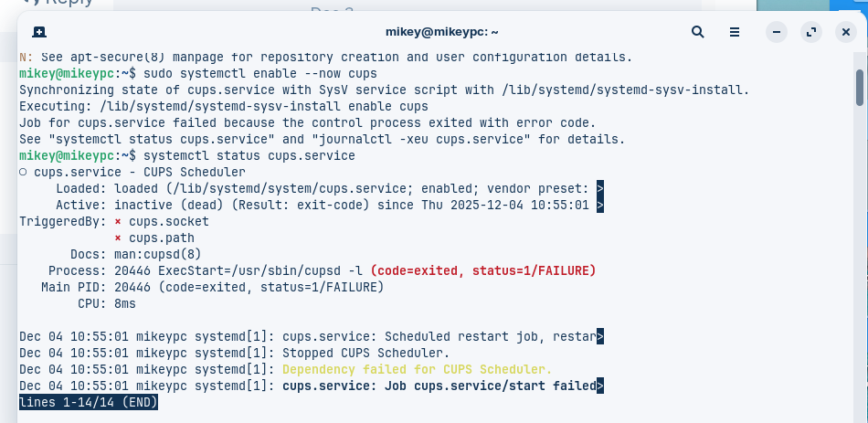
Task: Click the red x beside cups.path
Action: point(119,238)
